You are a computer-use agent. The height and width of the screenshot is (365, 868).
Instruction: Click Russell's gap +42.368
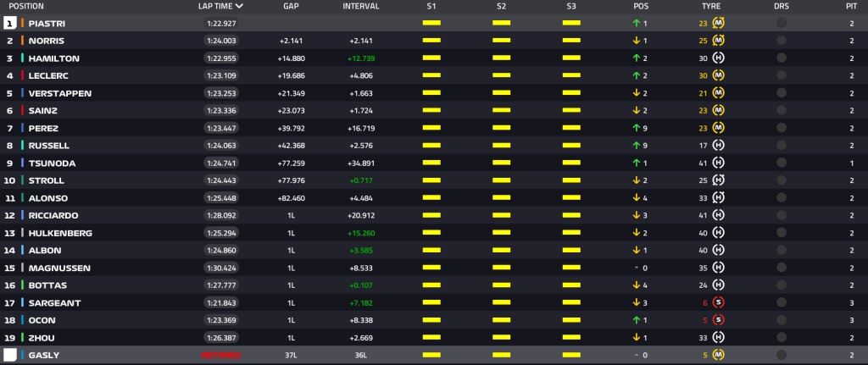(292, 146)
